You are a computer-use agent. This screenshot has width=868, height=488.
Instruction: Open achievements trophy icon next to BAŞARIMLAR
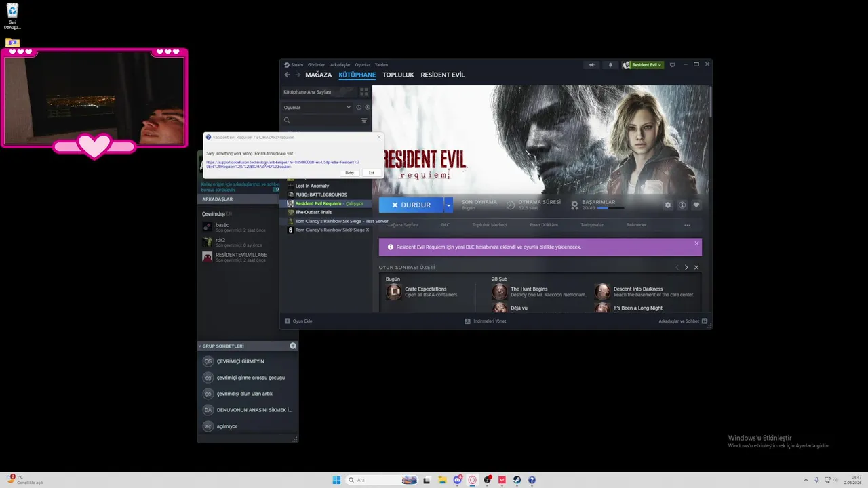pos(575,205)
